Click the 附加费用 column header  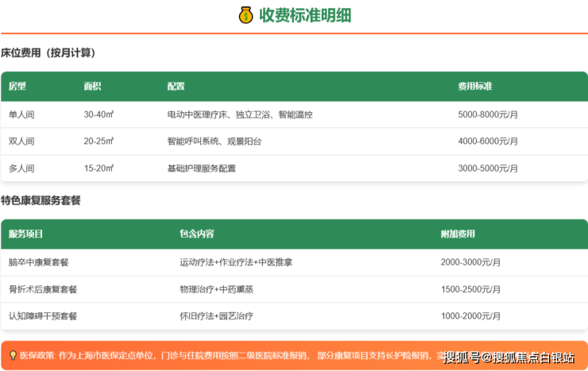(x=458, y=234)
